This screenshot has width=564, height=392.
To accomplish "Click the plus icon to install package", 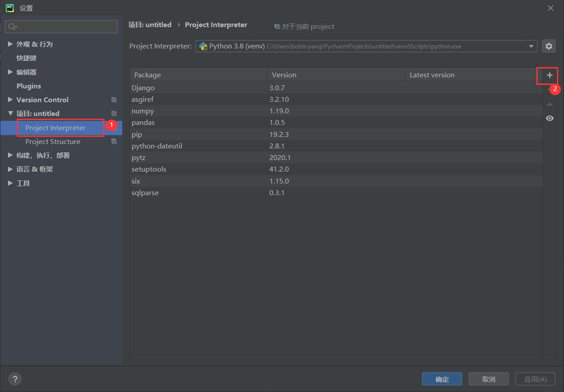I will click(x=549, y=75).
